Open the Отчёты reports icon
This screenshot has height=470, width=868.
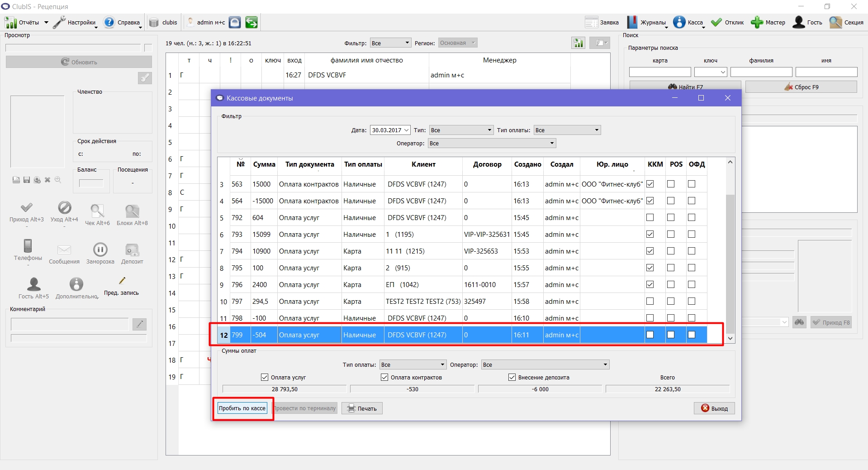[x=10, y=22]
